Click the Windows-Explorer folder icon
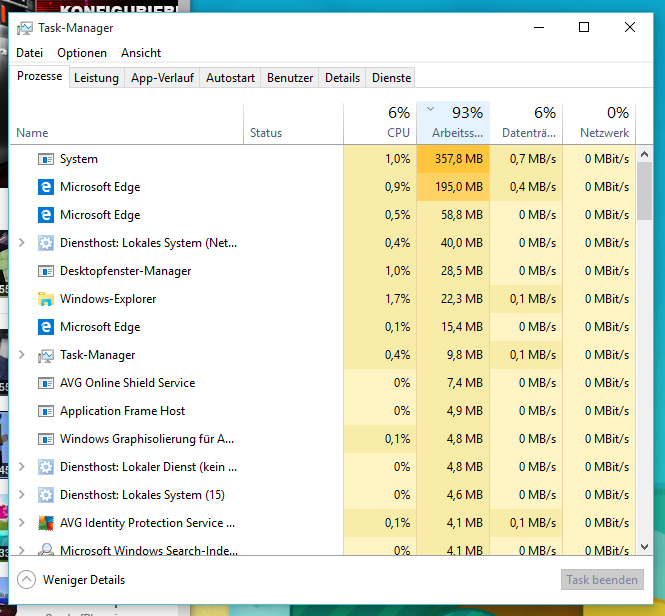665x616 pixels. [x=46, y=299]
